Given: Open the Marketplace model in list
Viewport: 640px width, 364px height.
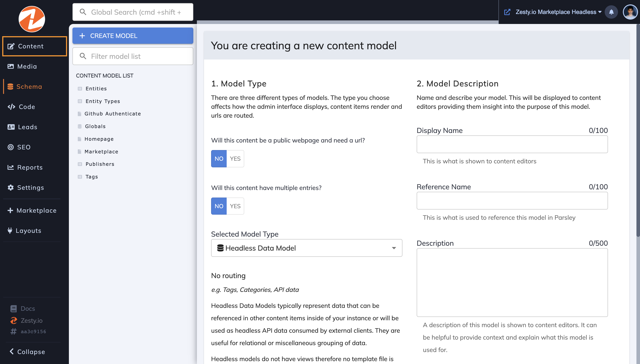Looking at the screenshot, I should [x=101, y=152].
